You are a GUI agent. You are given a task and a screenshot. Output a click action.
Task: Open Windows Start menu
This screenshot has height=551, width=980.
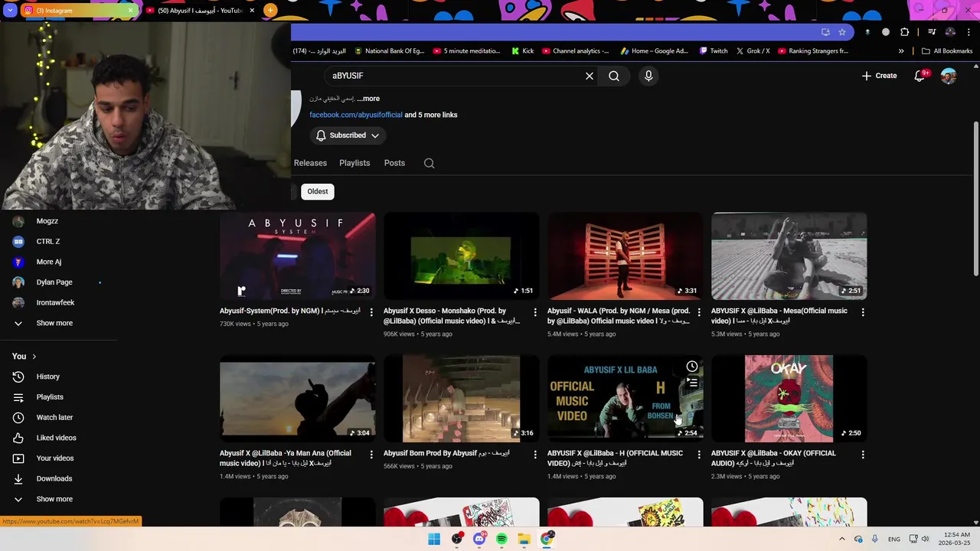pos(434,540)
